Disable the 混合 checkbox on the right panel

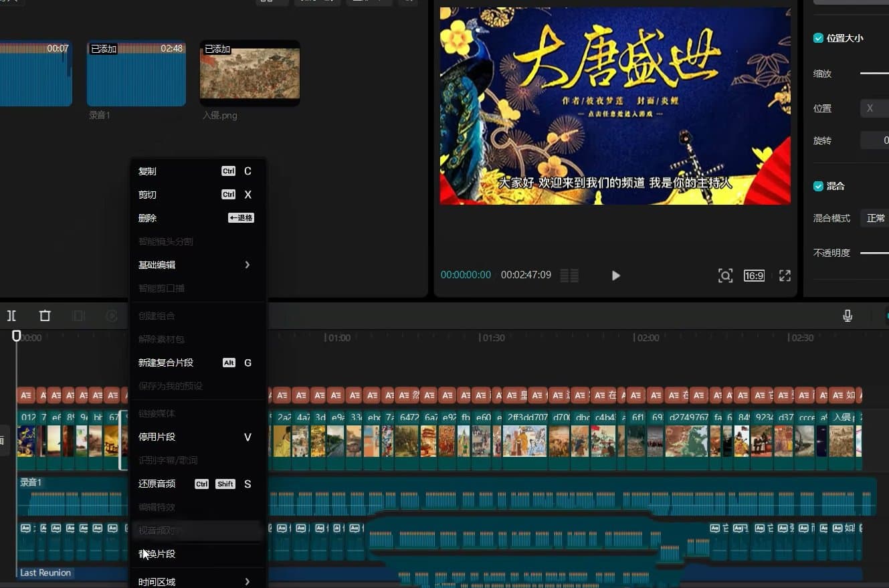[818, 186]
